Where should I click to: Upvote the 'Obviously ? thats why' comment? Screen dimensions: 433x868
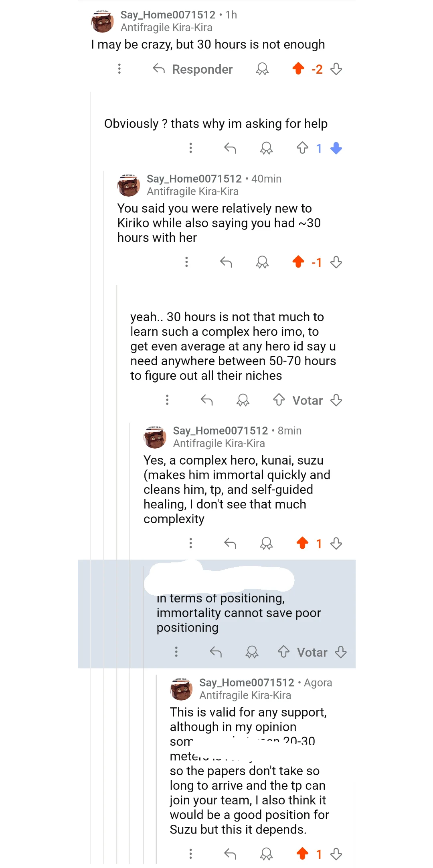tap(302, 148)
